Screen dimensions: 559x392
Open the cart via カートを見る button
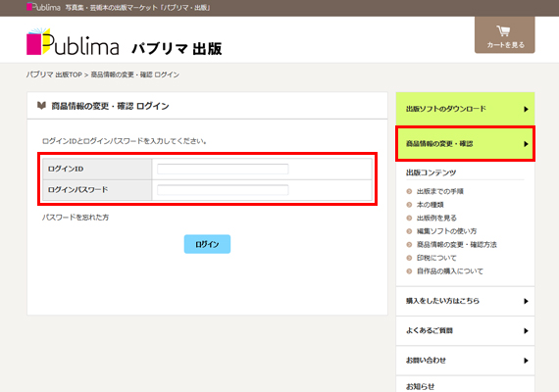coord(504,35)
